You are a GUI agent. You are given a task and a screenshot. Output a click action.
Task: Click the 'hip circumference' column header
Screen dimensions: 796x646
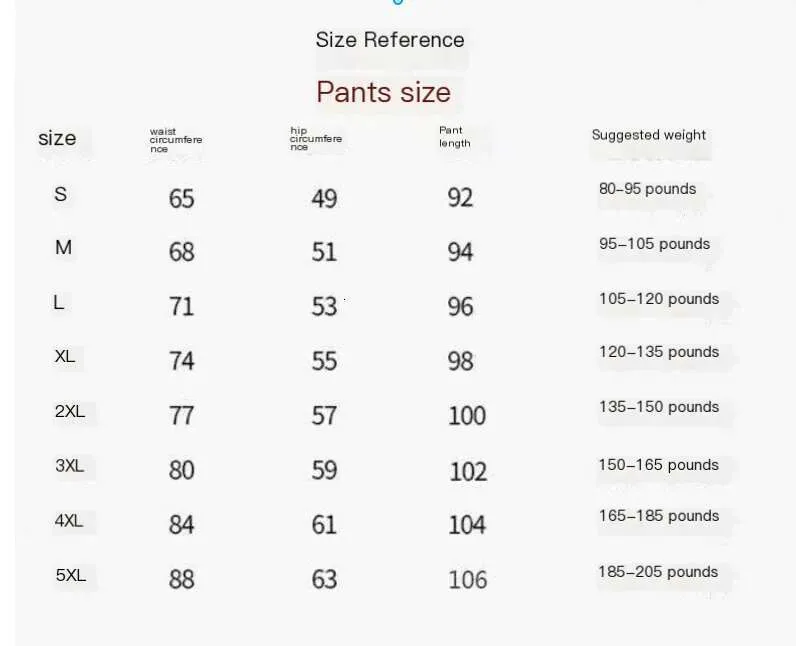pos(316,139)
